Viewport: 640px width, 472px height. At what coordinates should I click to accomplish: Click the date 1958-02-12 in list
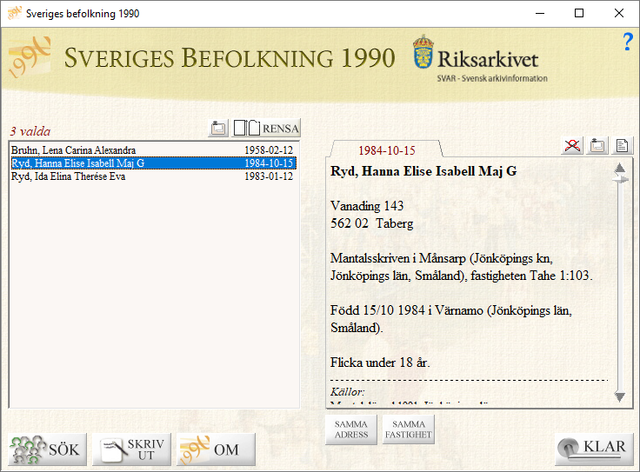[x=269, y=150]
